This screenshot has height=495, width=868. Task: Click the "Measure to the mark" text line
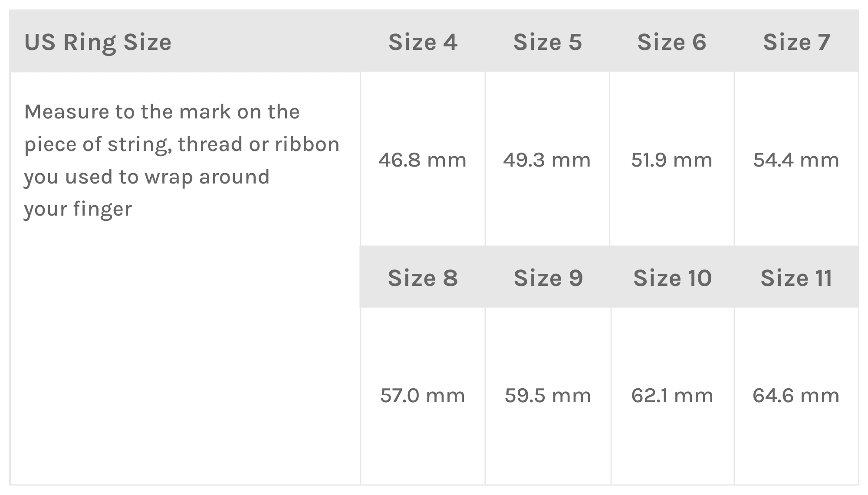coord(162,111)
